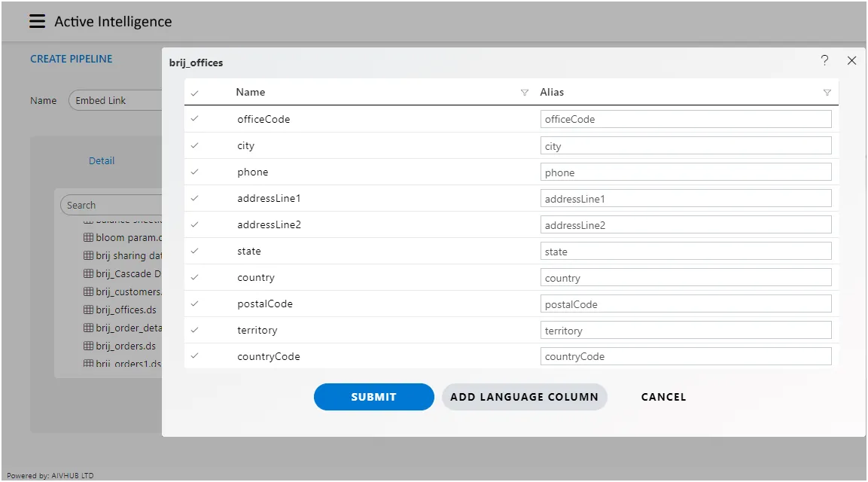868x482 pixels.
Task: Open the help question mark in dialog
Action: pyautogui.click(x=824, y=60)
